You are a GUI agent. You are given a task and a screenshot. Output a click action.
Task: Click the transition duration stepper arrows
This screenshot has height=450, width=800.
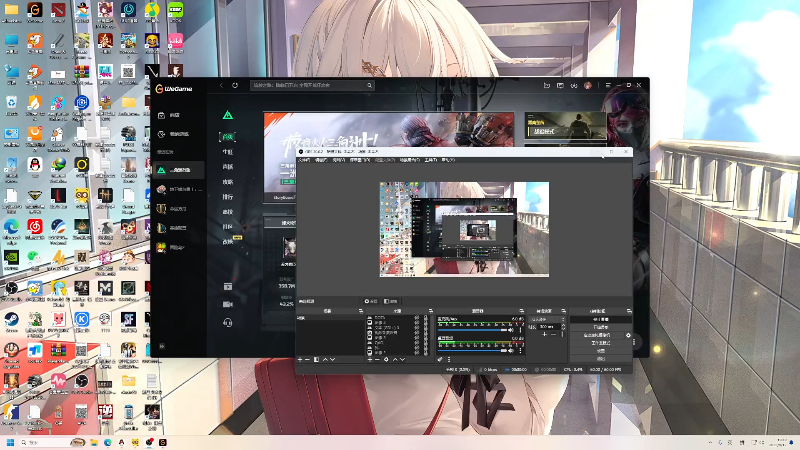(563, 327)
